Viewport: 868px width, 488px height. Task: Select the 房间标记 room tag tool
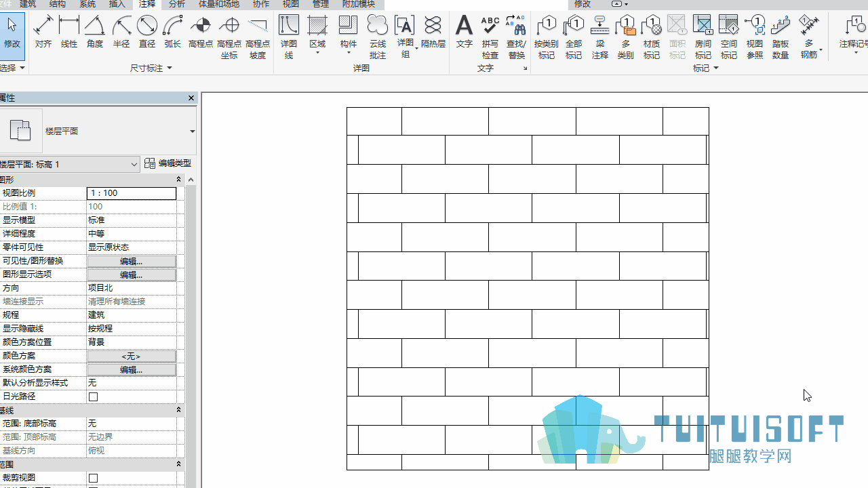703,37
